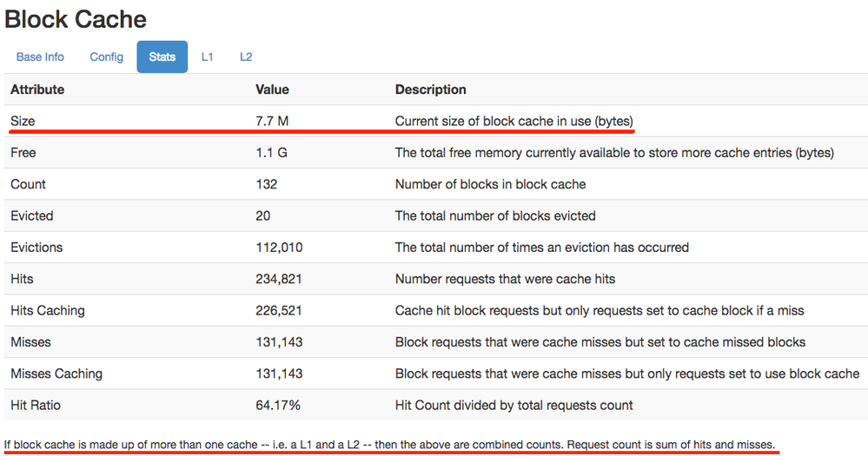Click the 1.1 G free memory value
This screenshot has height=456, width=868.
(271, 153)
